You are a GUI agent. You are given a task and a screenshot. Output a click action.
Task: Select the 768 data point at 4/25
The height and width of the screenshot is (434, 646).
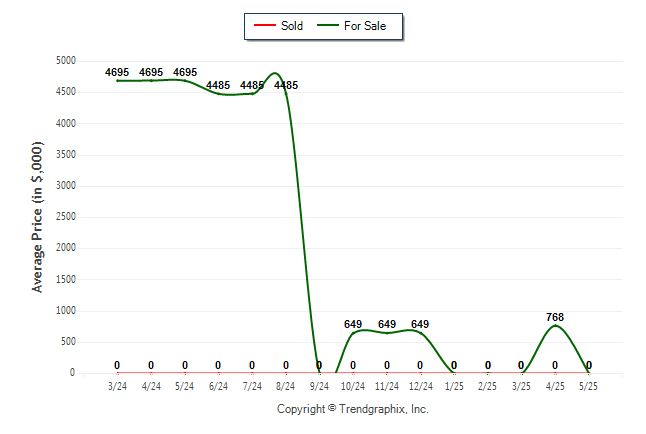tap(555, 326)
